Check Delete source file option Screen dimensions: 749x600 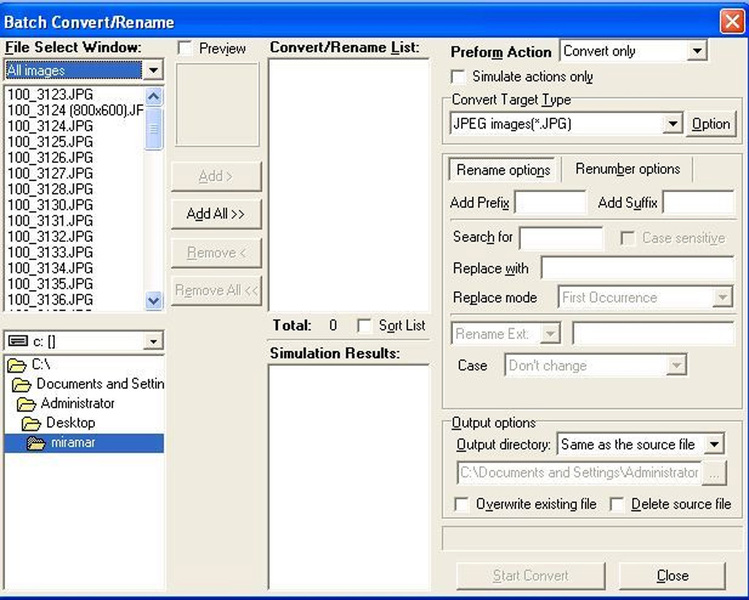click(x=617, y=504)
